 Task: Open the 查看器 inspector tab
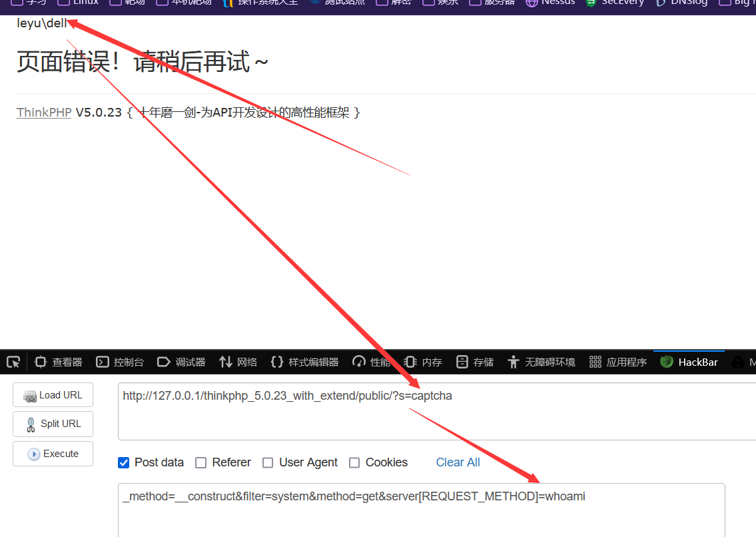(59, 362)
